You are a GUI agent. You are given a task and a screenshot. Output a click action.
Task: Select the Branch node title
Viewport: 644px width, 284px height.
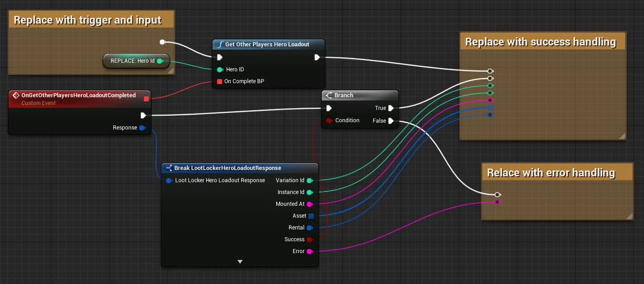pos(344,95)
